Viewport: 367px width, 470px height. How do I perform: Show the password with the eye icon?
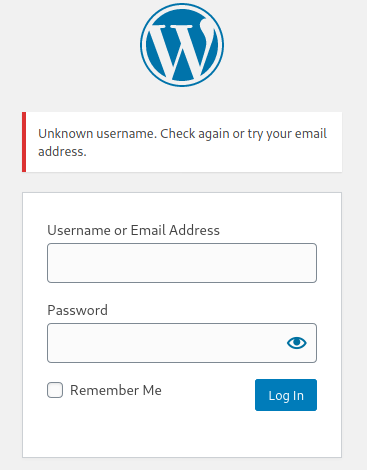click(x=296, y=343)
